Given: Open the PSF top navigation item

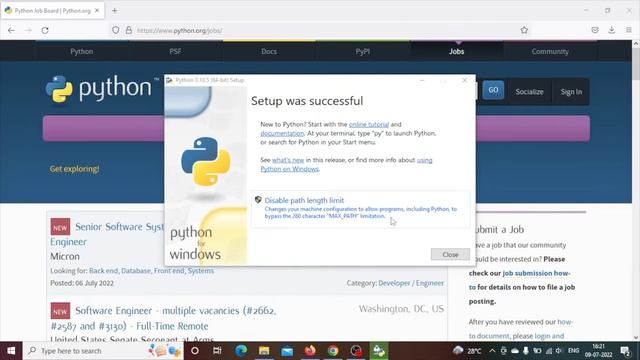Looking at the screenshot, I should [175, 51].
